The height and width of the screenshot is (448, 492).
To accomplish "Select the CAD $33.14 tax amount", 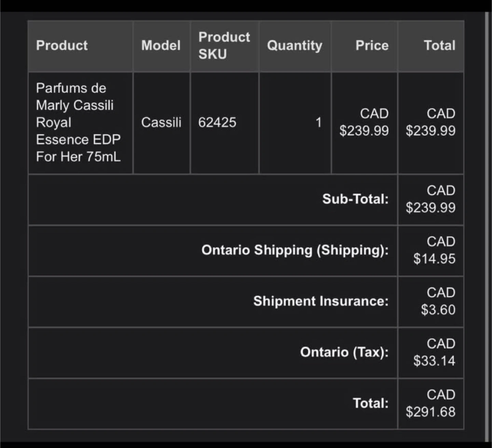I will [434, 352].
